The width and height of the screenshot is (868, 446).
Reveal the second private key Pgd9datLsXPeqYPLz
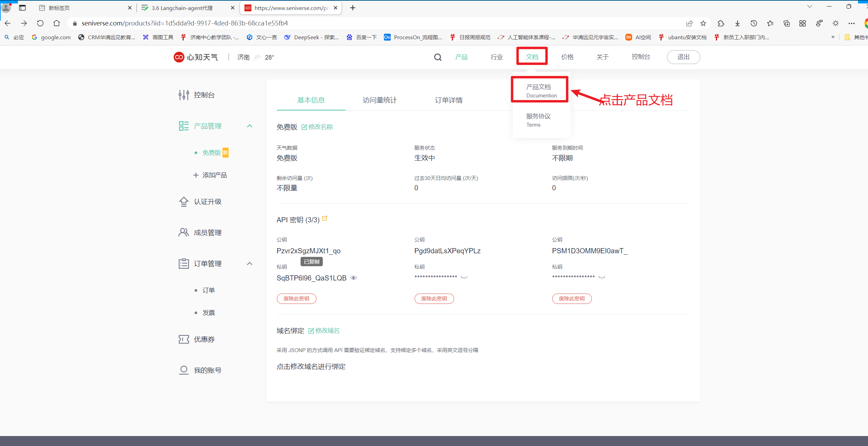pyautogui.click(x=464, y=277)
